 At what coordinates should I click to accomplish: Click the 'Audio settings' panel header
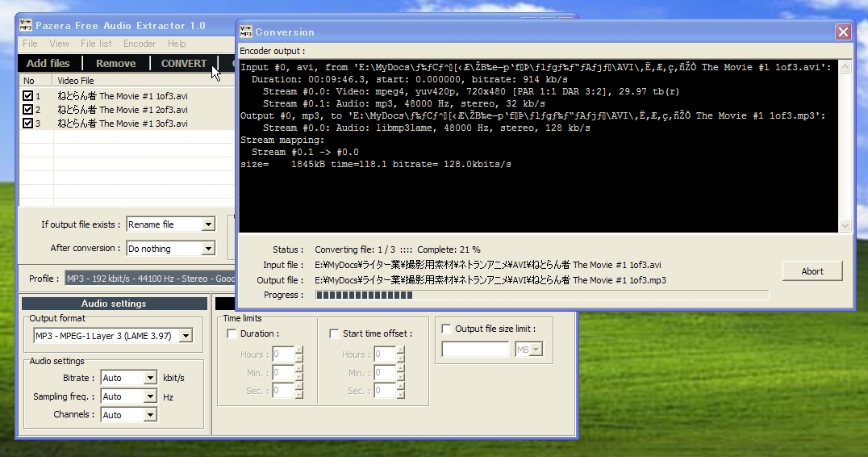coord(114,304)
